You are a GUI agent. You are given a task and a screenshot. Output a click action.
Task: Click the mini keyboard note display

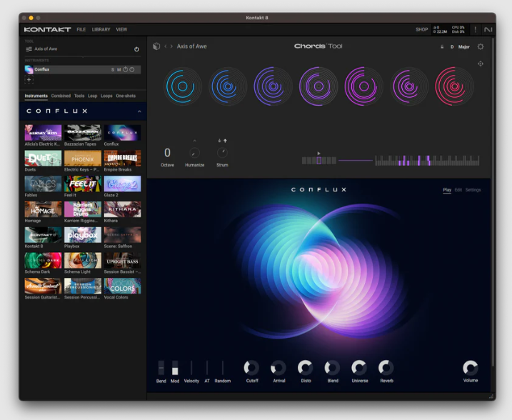click(427, 161)
